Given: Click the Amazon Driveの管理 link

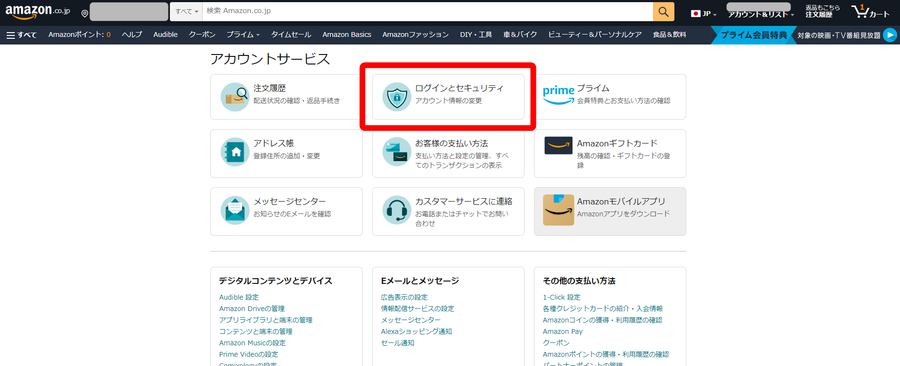Looking at the screenshot, I should [251, 309].
